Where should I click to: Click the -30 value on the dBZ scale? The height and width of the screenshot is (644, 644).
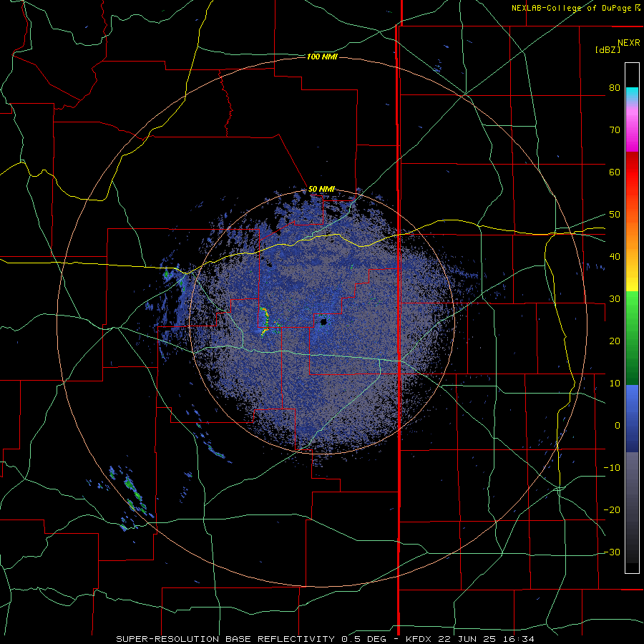(612, 552)
